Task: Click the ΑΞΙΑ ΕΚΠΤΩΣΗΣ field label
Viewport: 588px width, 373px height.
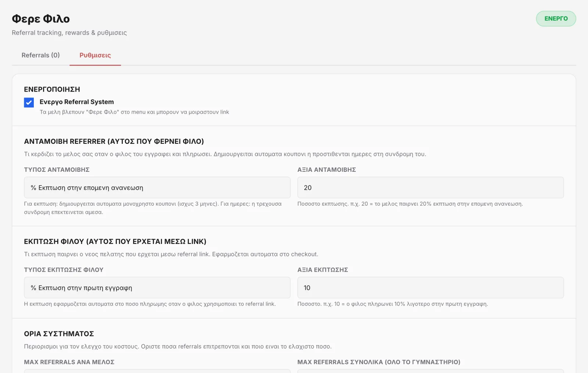Action: tap(323, 270)
